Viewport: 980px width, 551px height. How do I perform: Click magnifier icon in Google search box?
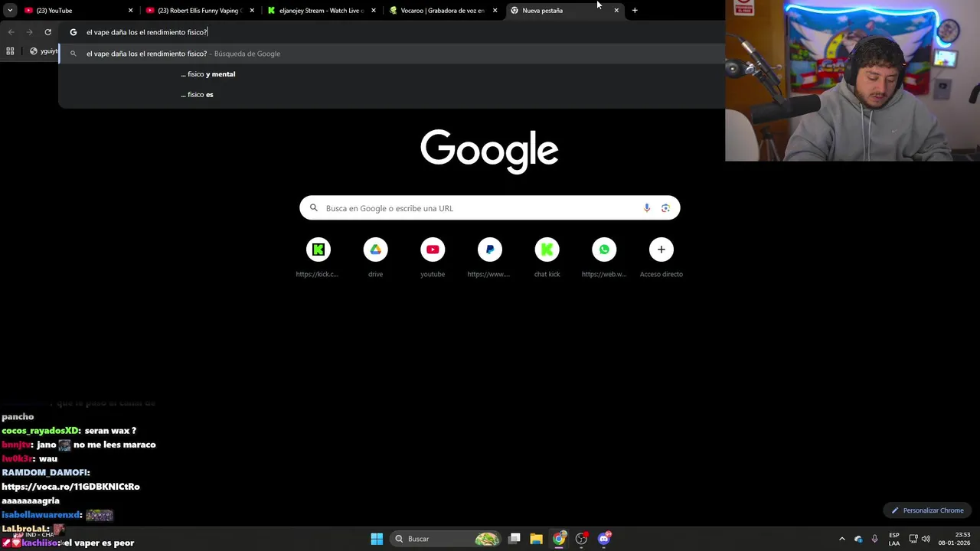pos(313,208)
